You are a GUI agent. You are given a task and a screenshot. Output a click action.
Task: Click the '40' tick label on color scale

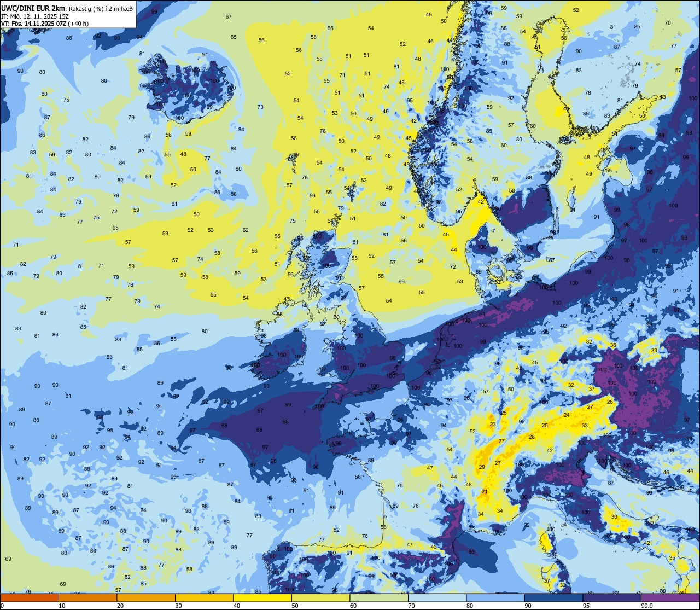[237, 606]
